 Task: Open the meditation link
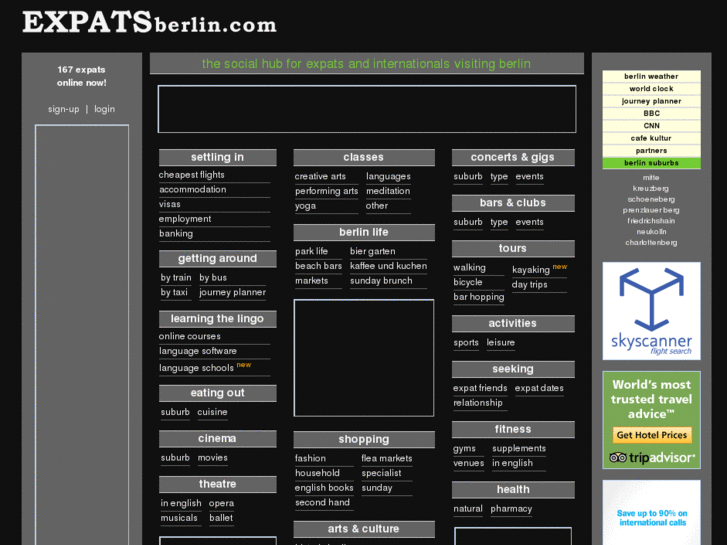point(388,191)
